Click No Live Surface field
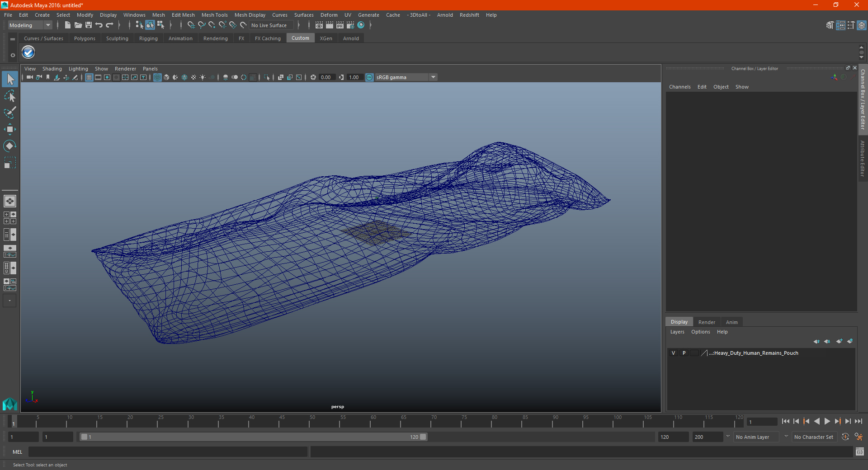868x470 pixels. pos(272,25)
